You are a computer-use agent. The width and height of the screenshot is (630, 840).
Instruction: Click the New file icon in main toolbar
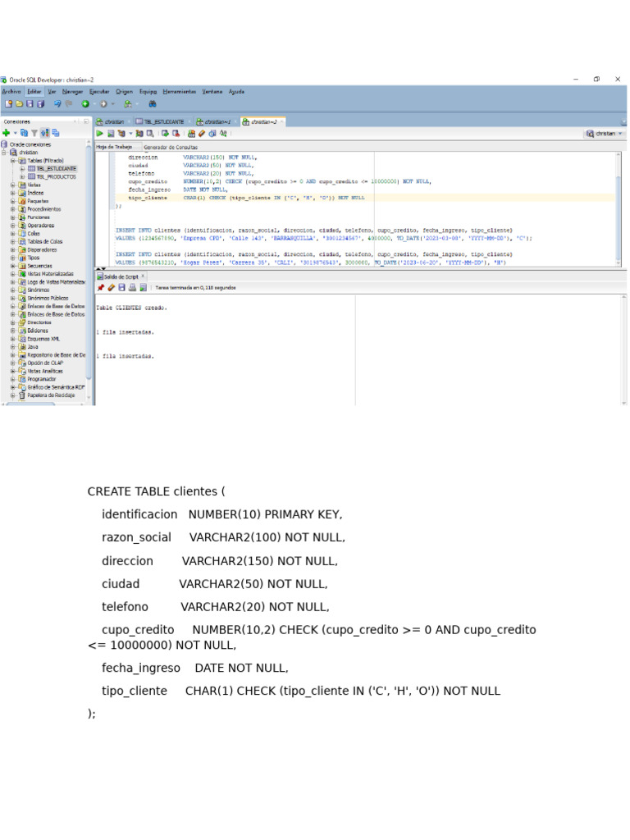click(x=8, y=104)
